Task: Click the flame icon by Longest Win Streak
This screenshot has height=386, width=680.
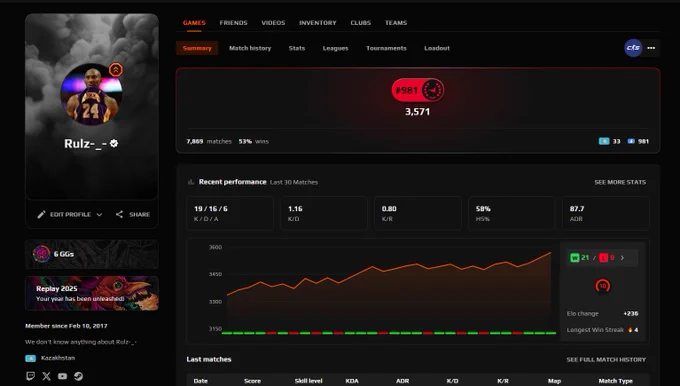Action: 630,330
